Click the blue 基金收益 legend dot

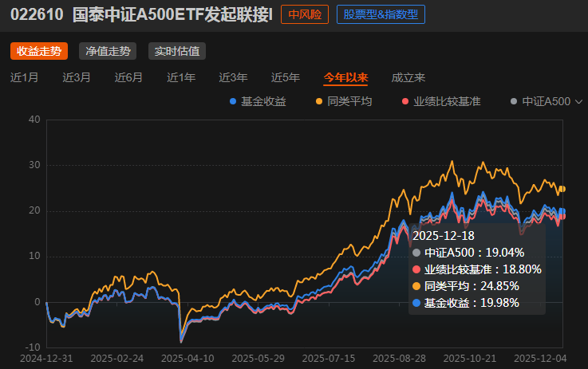click(233, 101)
